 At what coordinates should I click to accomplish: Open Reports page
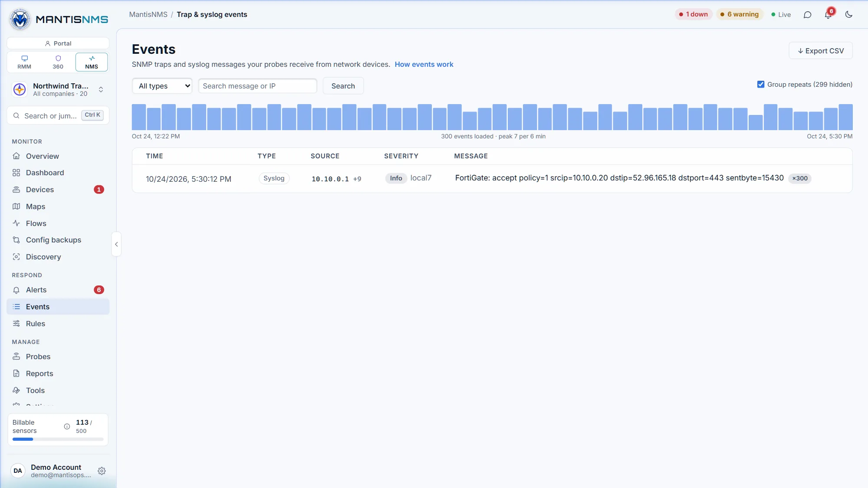point(58,373)
